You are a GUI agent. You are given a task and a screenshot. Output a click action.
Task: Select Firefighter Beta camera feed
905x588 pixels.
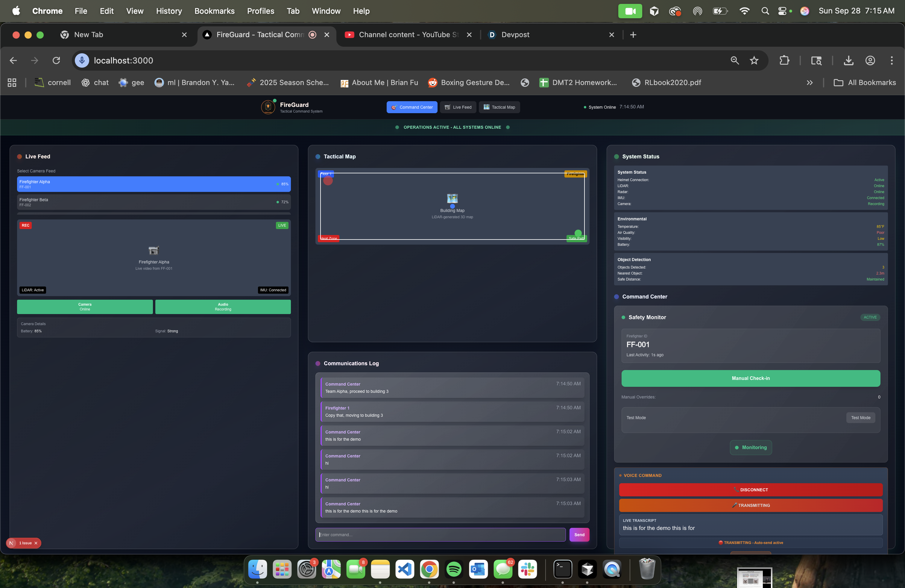point(154,202)
